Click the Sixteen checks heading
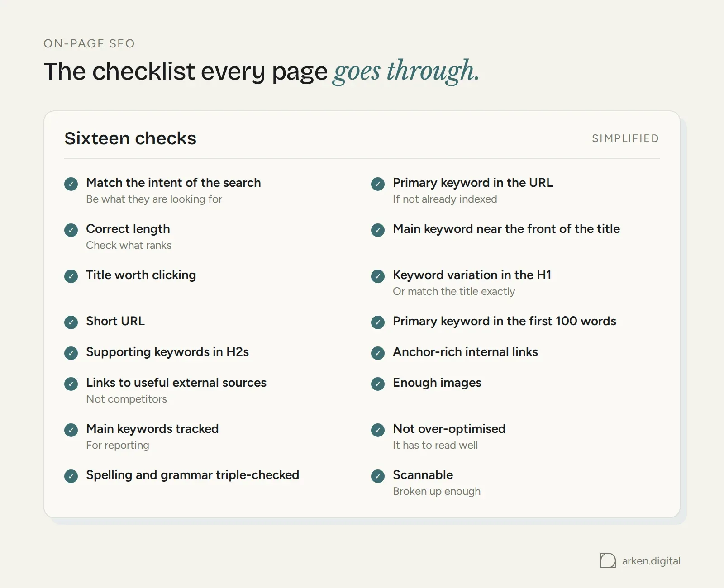This screenshot has height=588, width=724. click(x=130, y=138)
